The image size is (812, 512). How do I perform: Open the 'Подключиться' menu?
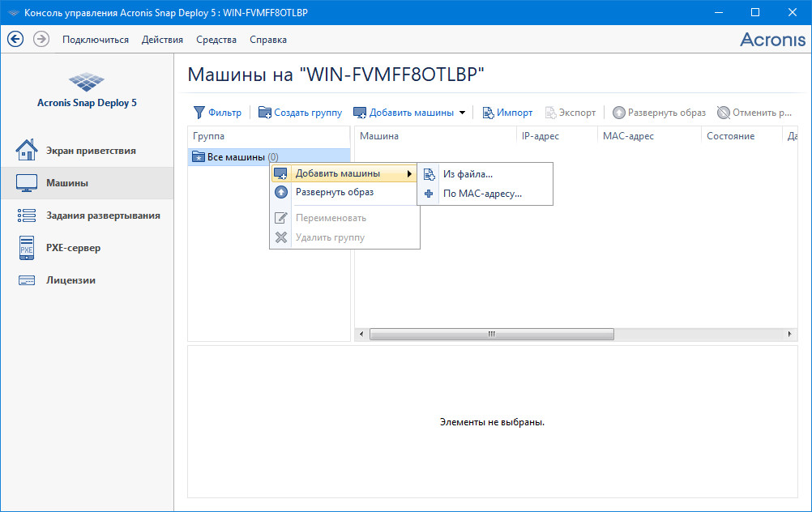click(95, 40)
